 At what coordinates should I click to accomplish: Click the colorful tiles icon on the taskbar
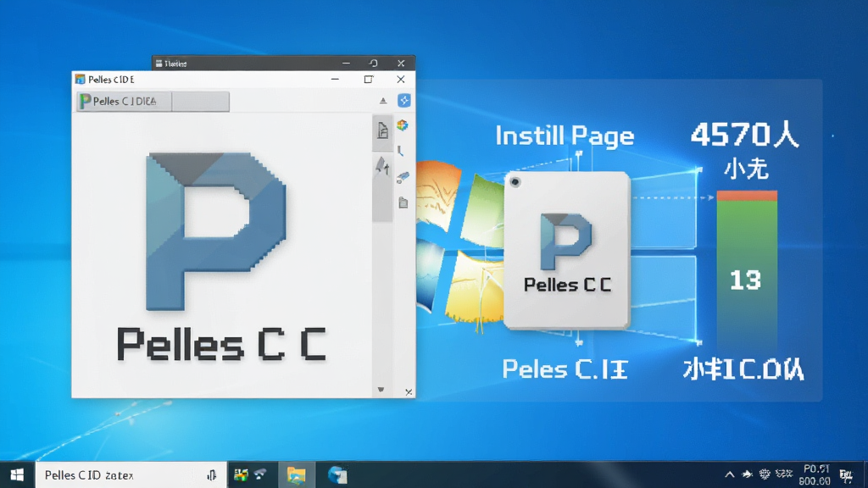[x=241, y=474]
